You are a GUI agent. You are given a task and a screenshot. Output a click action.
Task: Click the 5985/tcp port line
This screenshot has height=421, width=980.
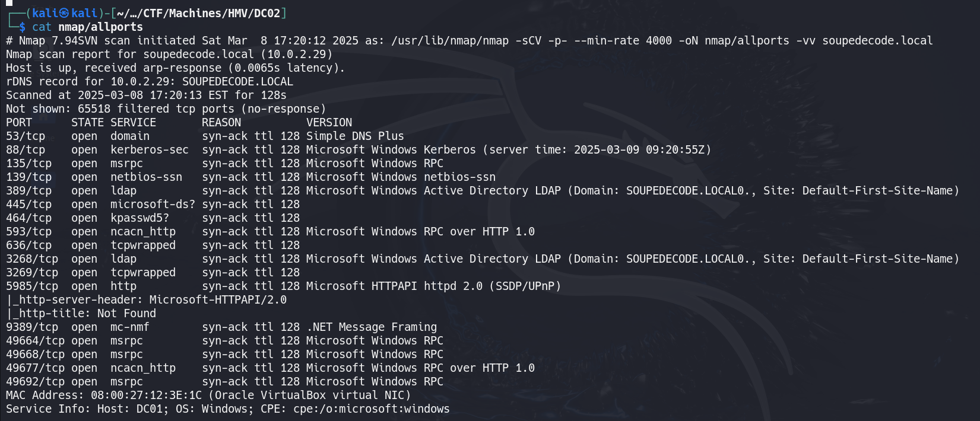click(284, 286)
